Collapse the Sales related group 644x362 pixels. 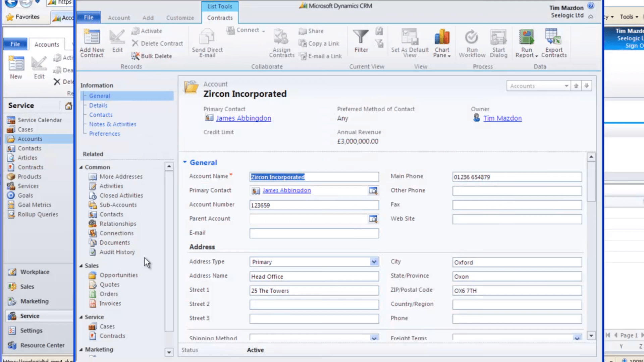[81, 265]
